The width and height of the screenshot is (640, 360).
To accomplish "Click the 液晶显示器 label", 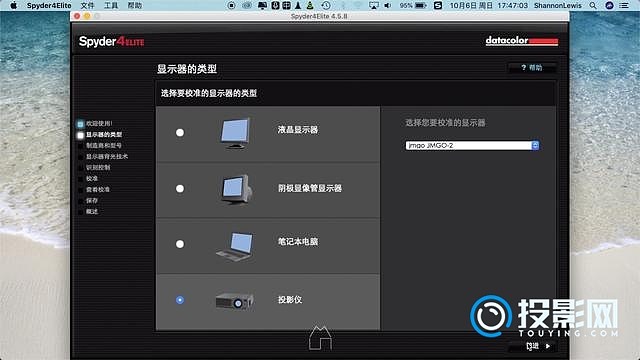I will pos(298,130).
